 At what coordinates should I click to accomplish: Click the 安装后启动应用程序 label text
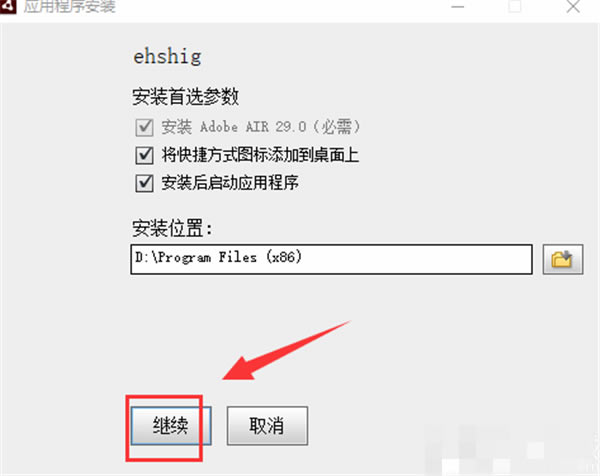tap(230, 183)
